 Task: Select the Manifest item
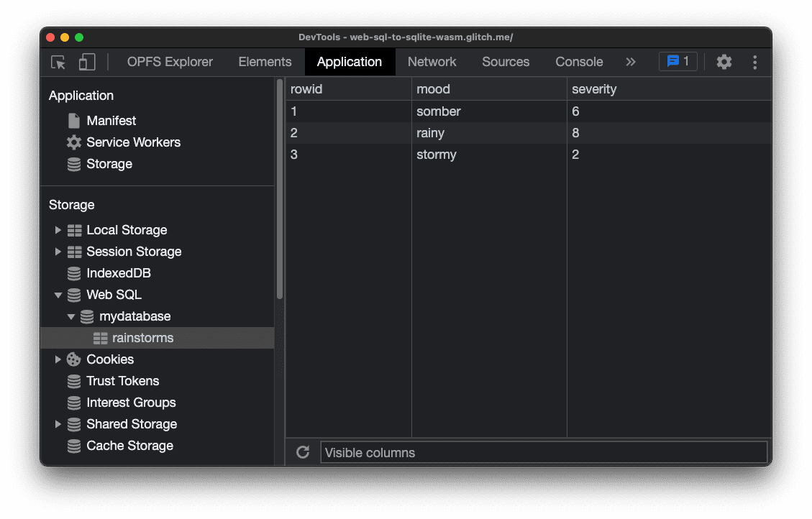click(110, 120)
